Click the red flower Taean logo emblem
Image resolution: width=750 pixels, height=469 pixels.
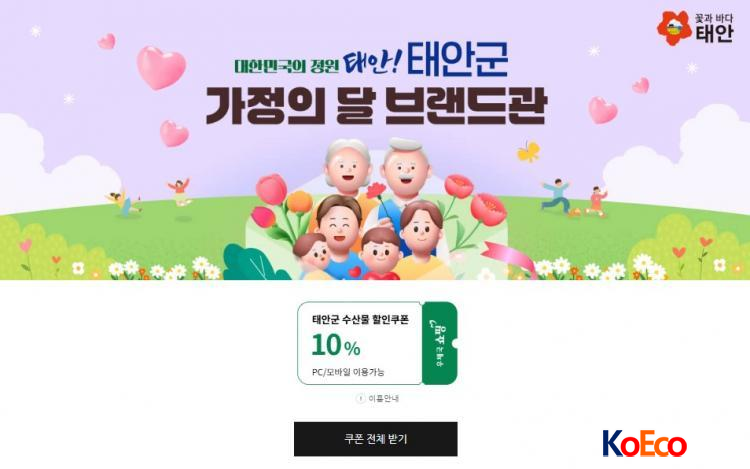[x=674, y=28]
